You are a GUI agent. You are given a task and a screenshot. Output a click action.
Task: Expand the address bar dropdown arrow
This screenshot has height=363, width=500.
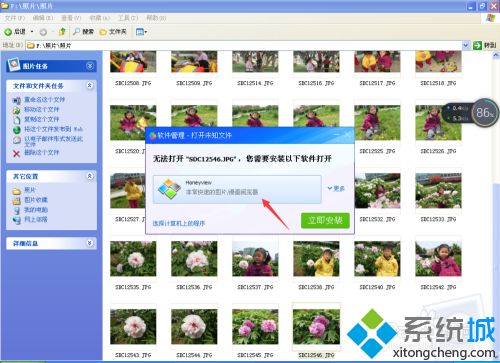[x=466, y=45]
